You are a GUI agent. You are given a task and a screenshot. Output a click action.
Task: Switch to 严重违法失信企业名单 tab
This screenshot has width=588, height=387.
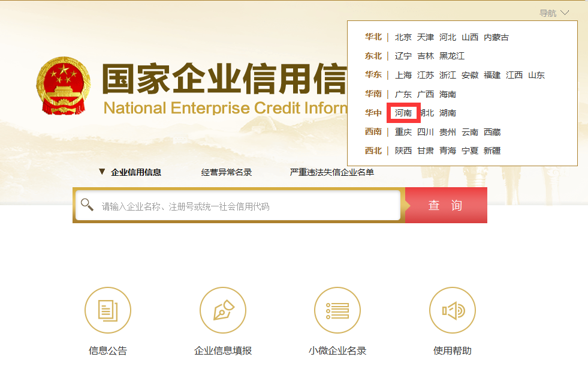[x=332, y=172]
